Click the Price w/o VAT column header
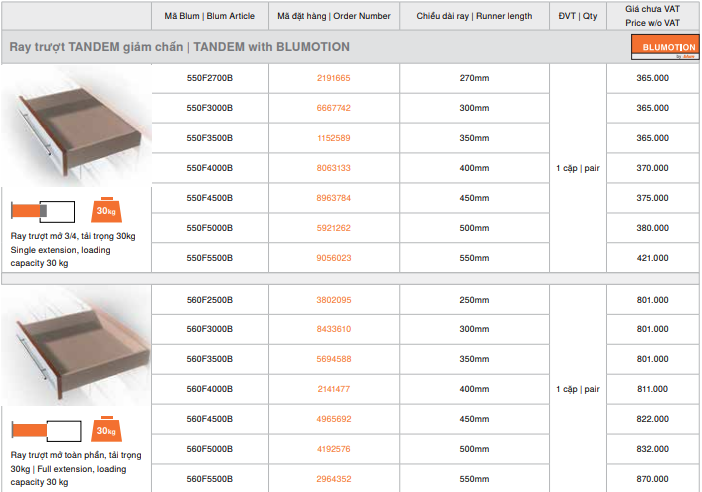This screenshot has width=702, height=492. click(x=652, y=16)
